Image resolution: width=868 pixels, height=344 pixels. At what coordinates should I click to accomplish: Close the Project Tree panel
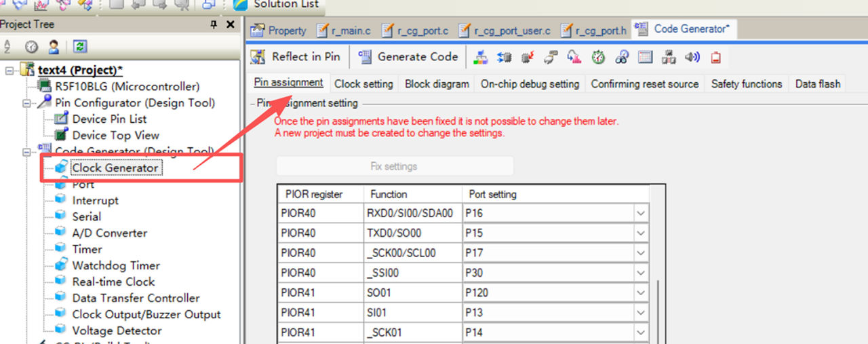click(230, 24)
